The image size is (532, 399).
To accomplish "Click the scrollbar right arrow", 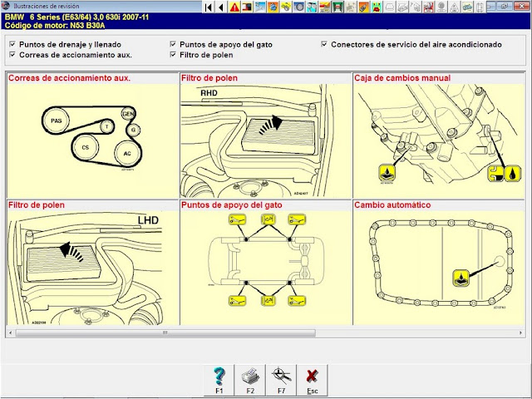I will (521, 332).
